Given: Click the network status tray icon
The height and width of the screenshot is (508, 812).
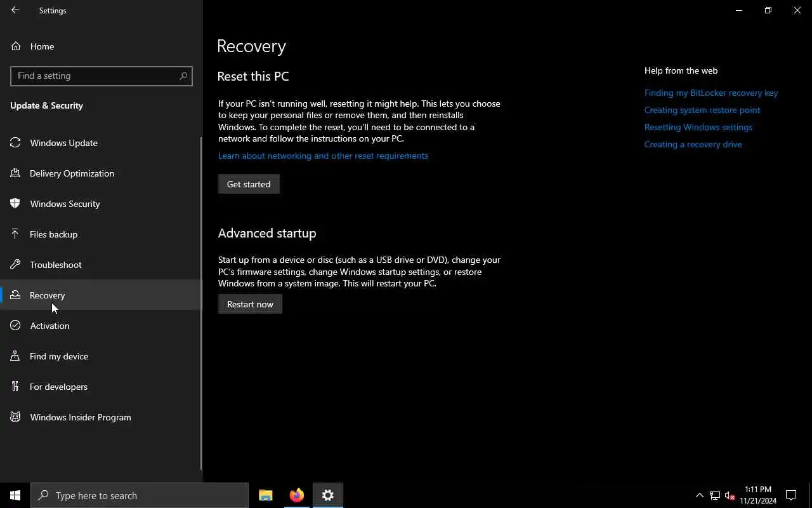Looking at the screenshot, I should (x=715, y=495).
